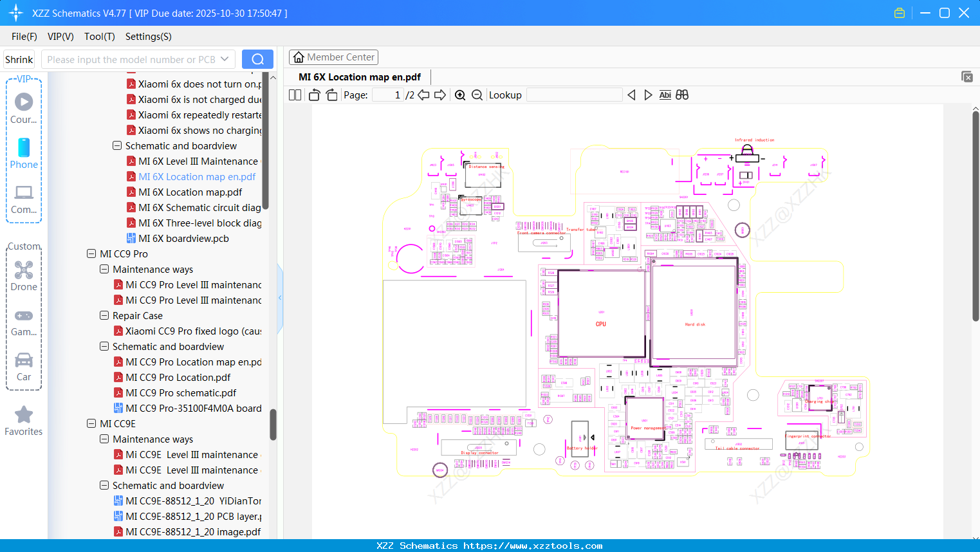Open the Drone category in sidebar
Image resolution: width=980 pixels, height=552 pixels.
(x=24, y=276)
